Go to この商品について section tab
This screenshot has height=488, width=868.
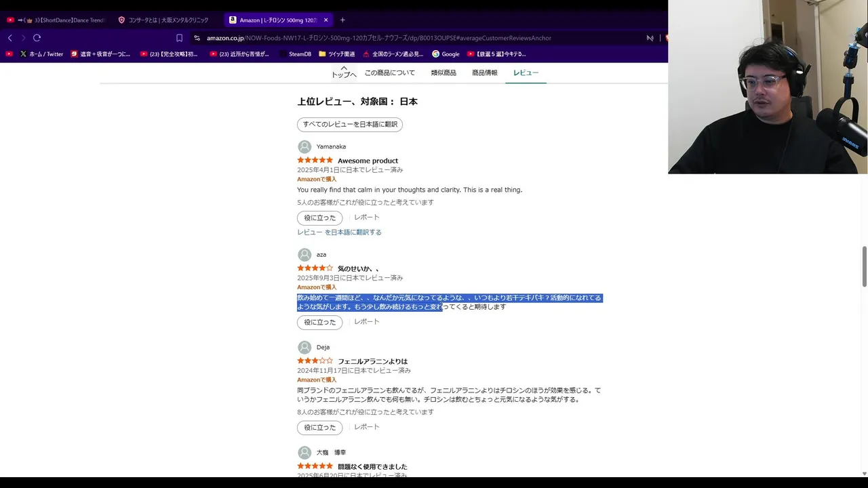390,73
